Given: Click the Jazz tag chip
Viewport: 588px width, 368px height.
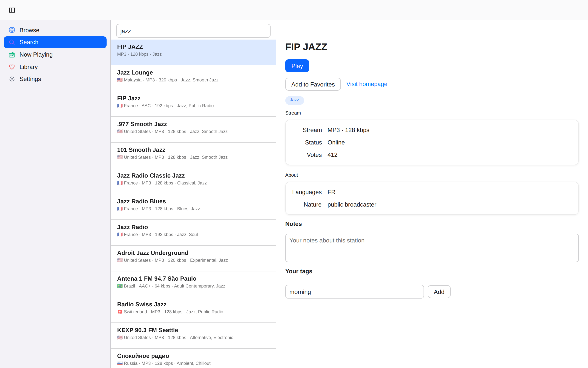Looking at the screenshot, I should pyautogui.click(x=294, y=100).
